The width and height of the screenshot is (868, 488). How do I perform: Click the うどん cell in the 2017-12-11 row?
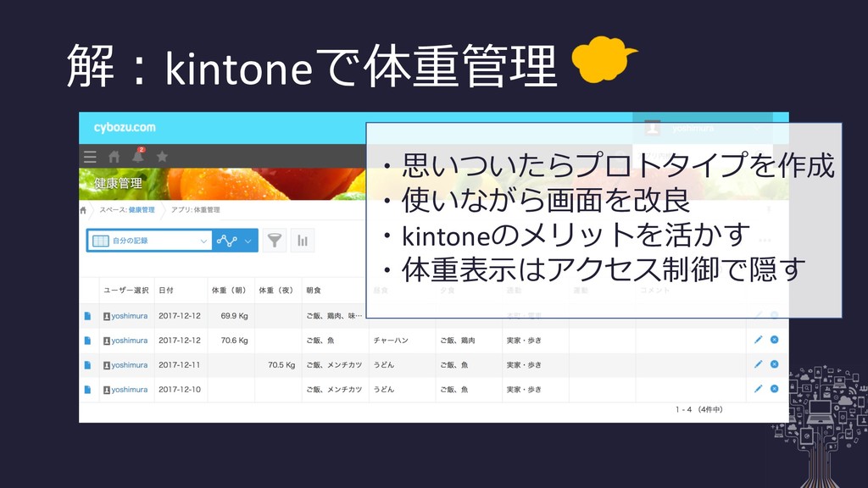402,365
